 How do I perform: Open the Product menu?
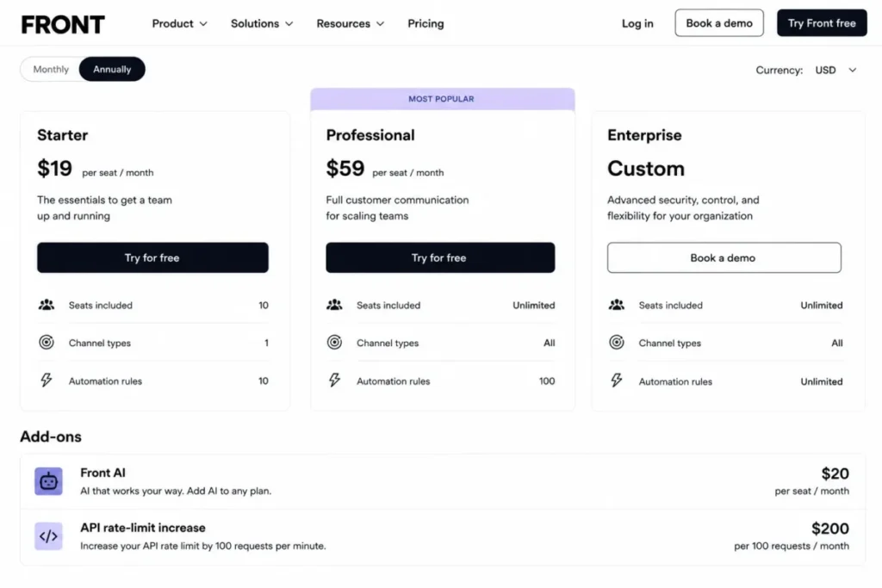click(179, 23)
